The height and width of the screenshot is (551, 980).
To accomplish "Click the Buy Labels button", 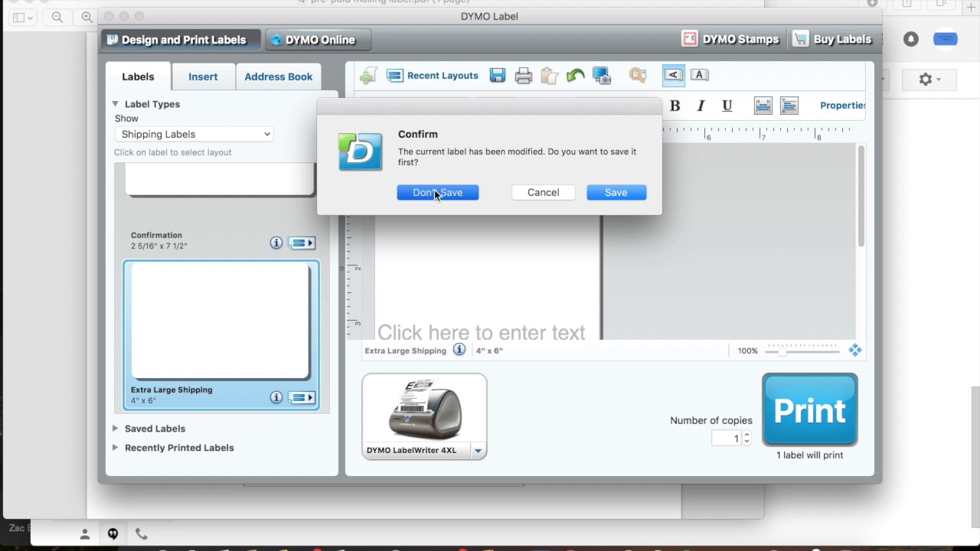I will point(832,39).
